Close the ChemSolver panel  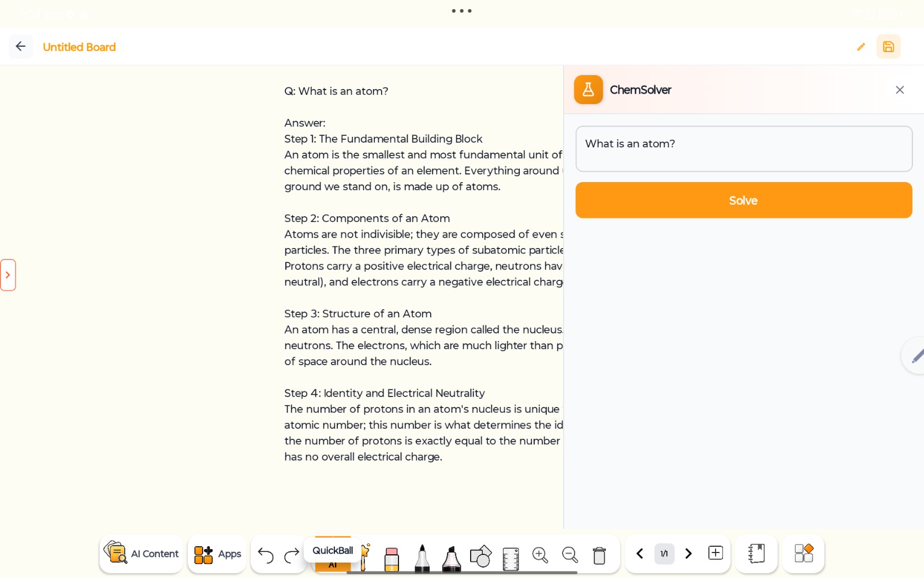coord(900,90)
